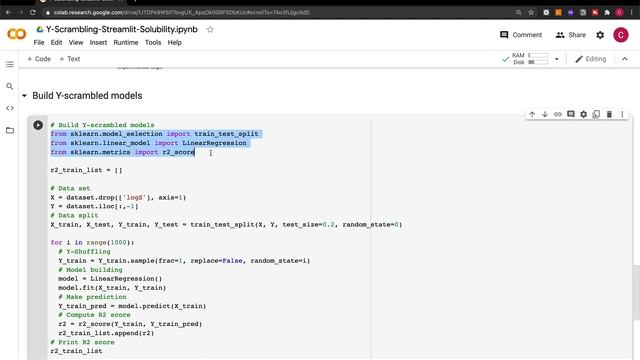This screenshot has height=360, width=640.
Task: Click the Comment button
Action: coord(521,35)
